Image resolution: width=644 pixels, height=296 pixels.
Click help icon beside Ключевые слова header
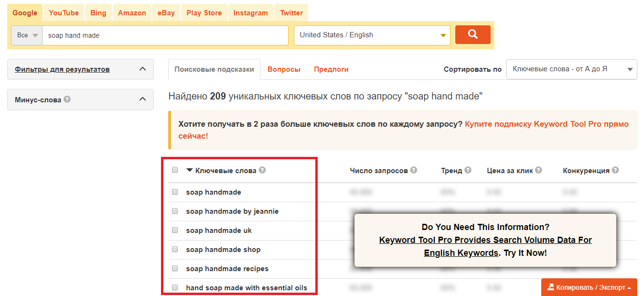click(x=262, y=170)
